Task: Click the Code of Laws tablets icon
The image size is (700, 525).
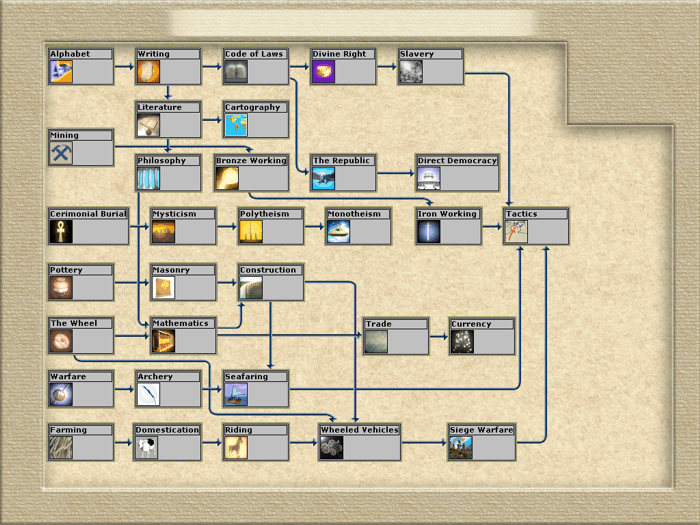Action: (236, 72)
